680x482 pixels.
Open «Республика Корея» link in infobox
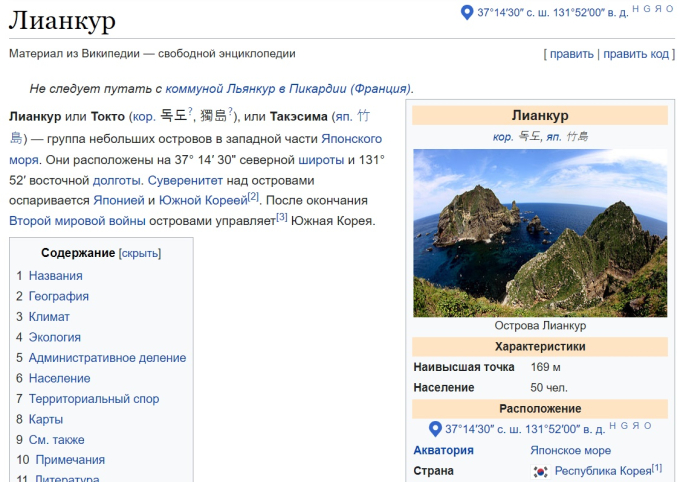coord(603,471)
